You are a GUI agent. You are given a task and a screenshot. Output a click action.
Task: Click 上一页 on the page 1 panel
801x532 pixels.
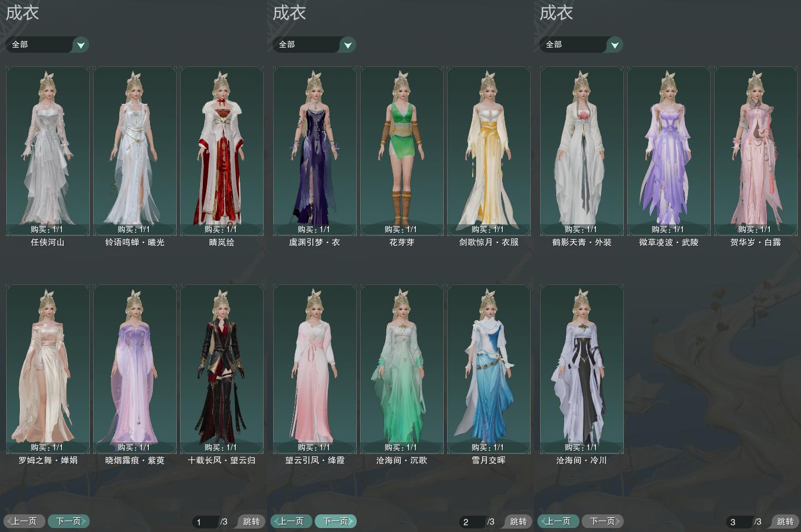point(24,521)
